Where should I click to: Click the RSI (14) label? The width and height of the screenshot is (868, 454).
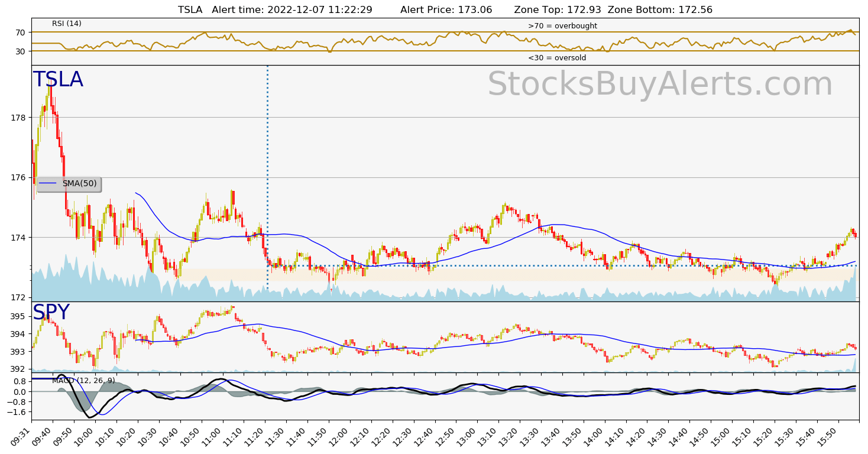point(67,24)
